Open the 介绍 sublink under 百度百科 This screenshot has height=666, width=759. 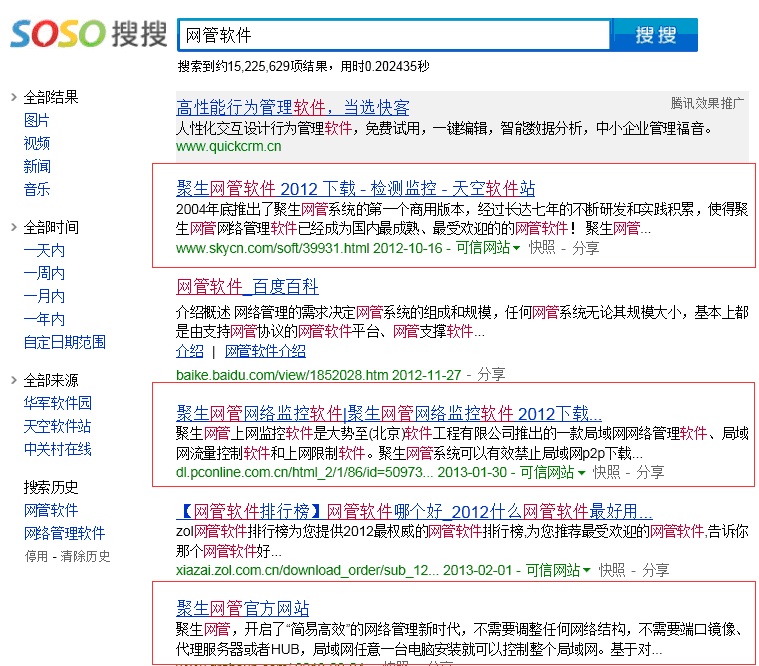pos(190,351)
